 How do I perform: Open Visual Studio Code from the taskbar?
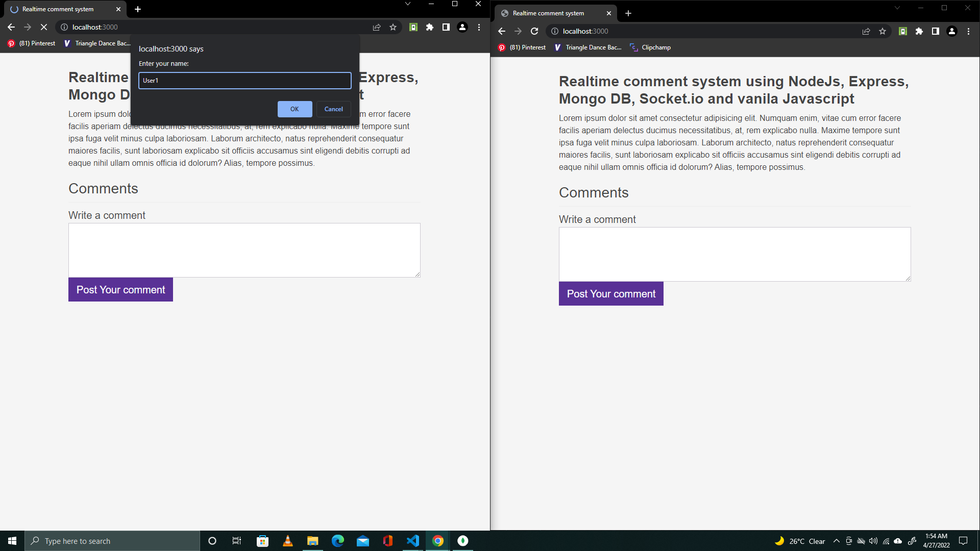412,541
